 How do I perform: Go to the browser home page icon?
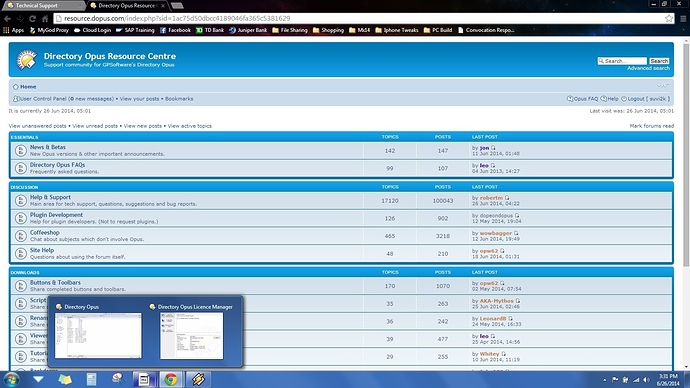pos(45,18)
